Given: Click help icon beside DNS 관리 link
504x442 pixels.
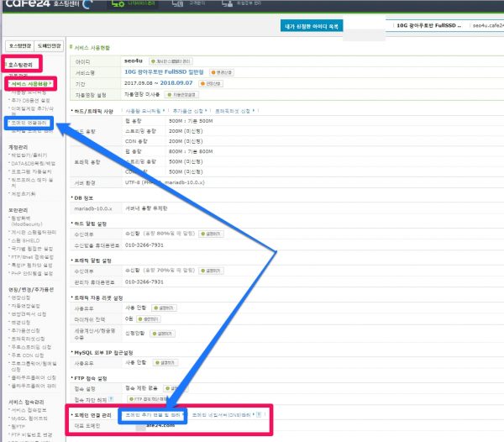Looking at the screenshot, I should tap(257, 414).
